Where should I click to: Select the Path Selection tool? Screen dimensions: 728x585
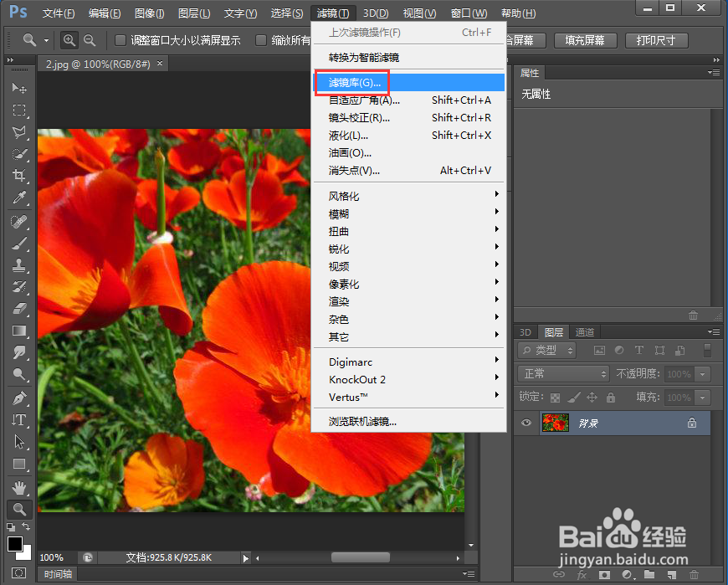click(x=19, y=442)
